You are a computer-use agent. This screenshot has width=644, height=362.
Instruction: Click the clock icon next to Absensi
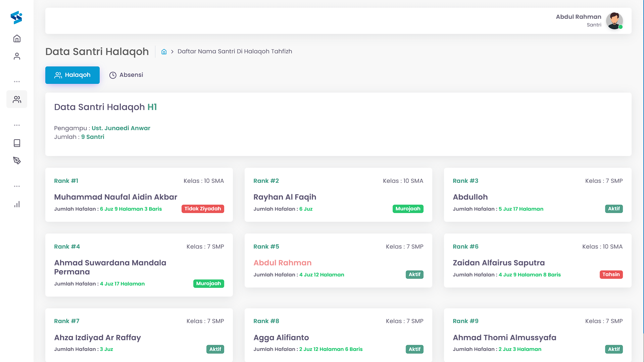coord(113,75)
